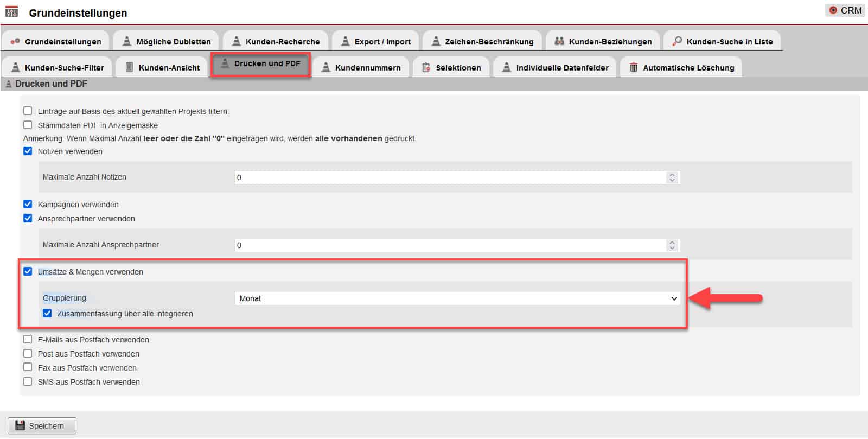Click the Maximale Anzahl Notizen spinner arrows
868x439 pixels.
point(672,177)
